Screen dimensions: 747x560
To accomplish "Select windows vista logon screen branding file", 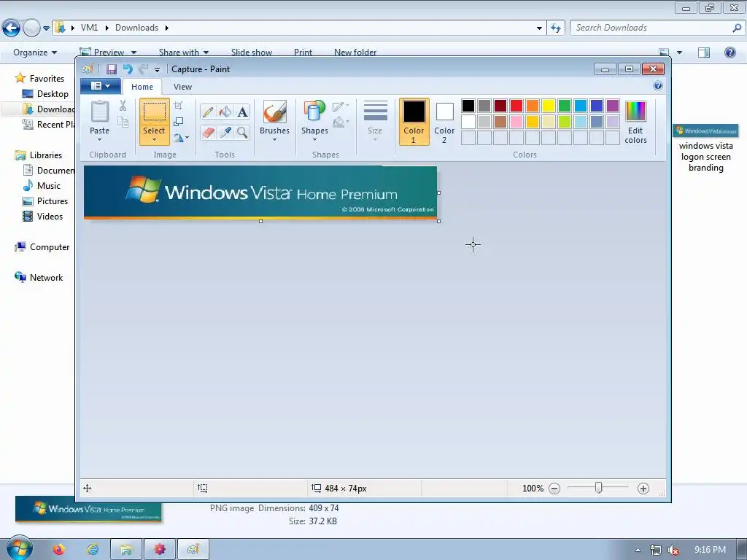I will click(x=706, y=148).
